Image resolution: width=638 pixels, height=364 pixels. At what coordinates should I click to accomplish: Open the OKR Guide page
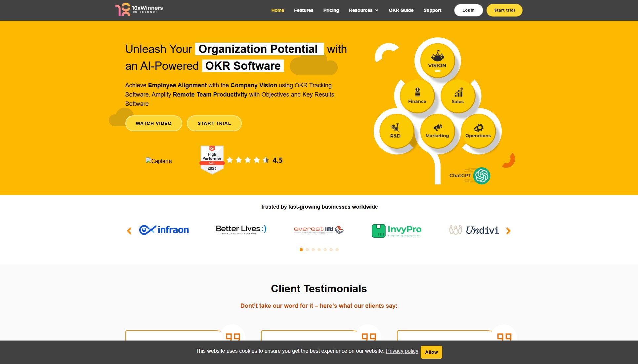401,10
